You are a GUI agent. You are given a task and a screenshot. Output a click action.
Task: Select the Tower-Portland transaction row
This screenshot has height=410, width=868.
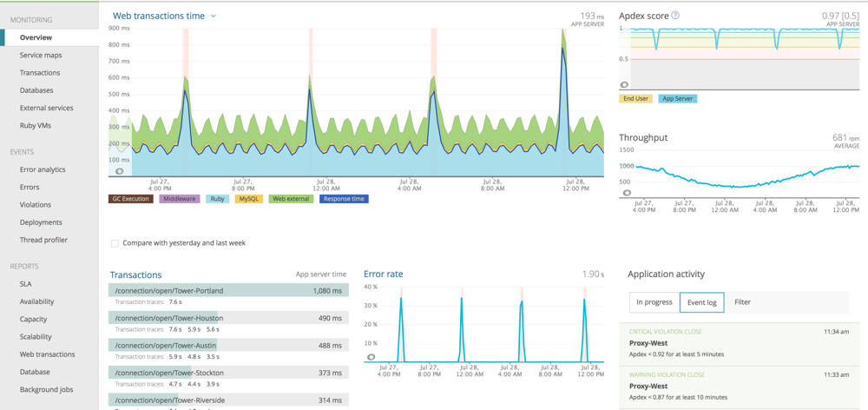click(228, 291)
